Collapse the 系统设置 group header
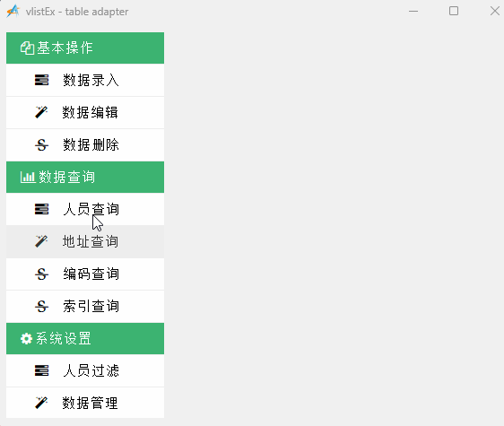The width and height of the screenshot is (504, 426). [x=85, y=338]
